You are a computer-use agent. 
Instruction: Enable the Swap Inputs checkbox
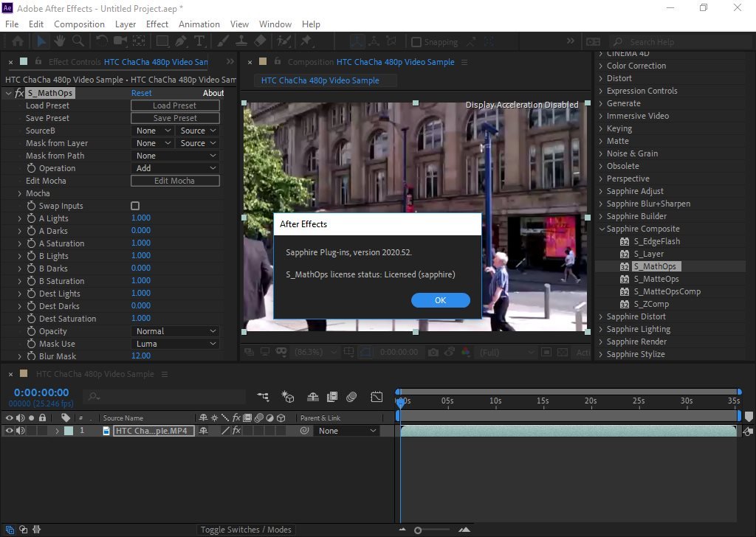click(135, 206)
